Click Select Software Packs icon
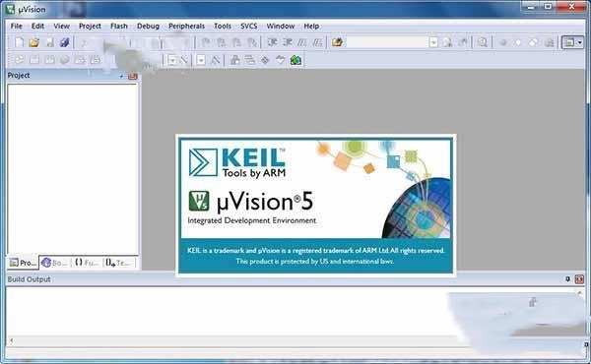 280,60
